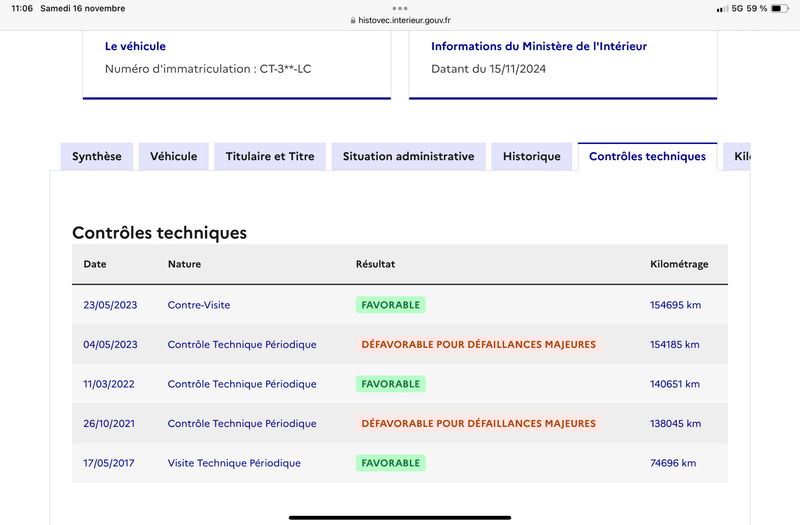This screenshot has height=525, width=800.
Task: Click the FAVORABLE badge for 23/05/2023
Action: coord(391,305)
